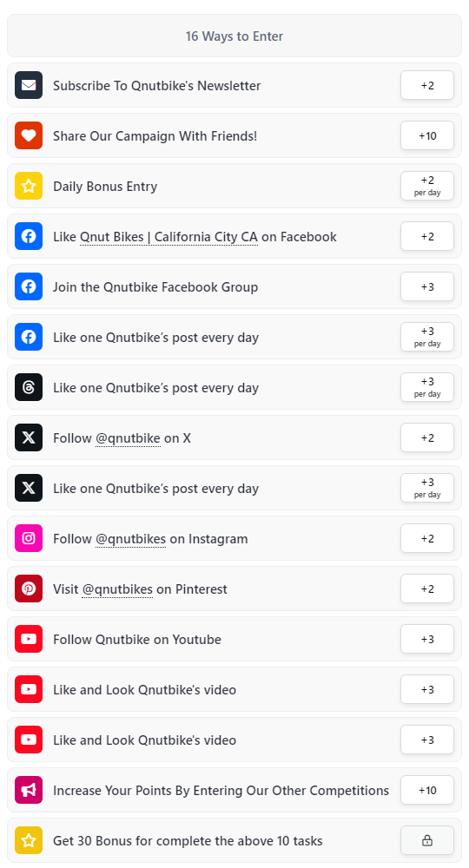
Task: Click the megaphone competitions icon
Action: click(x=29, y=791)
